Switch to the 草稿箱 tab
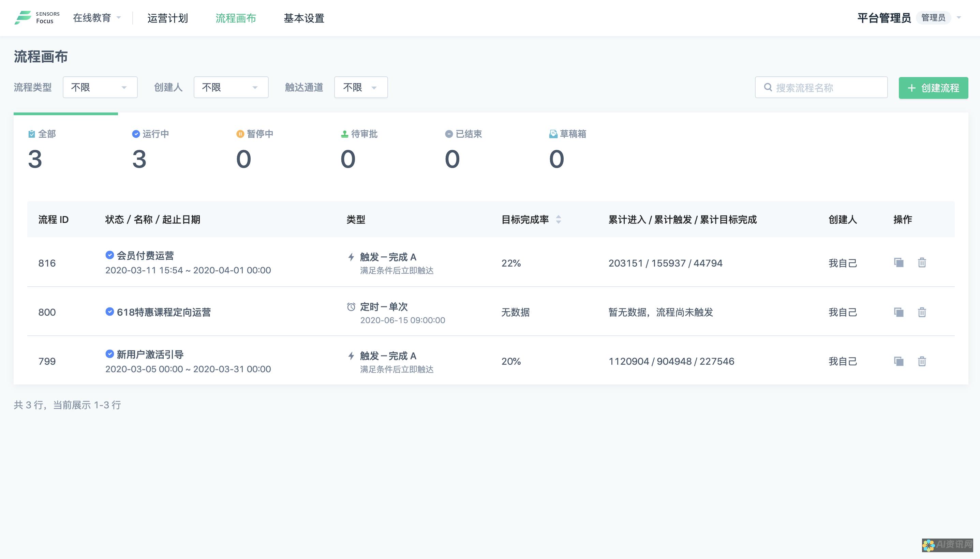The width and height of the screenshot is (980, 559). tap(568, 134)
